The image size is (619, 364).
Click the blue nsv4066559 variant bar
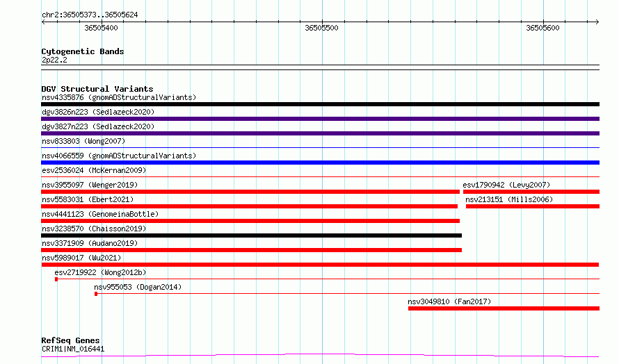pos(320,163)
